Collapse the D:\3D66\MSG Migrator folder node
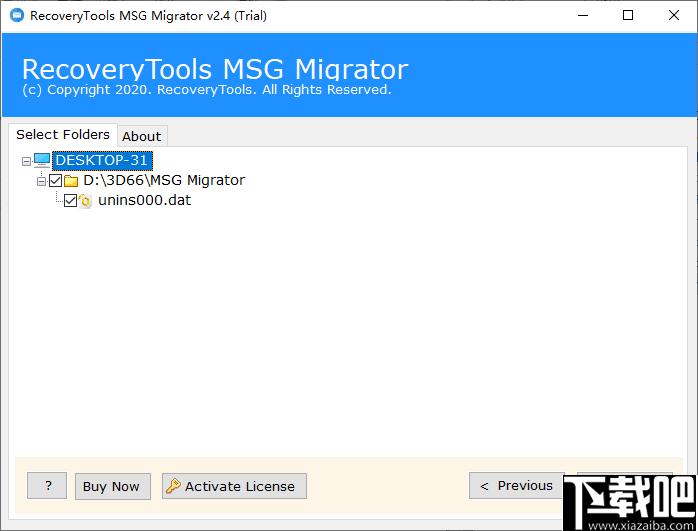Image resolution: width=698 pixels, height=531 pixels. coord(41,181)
